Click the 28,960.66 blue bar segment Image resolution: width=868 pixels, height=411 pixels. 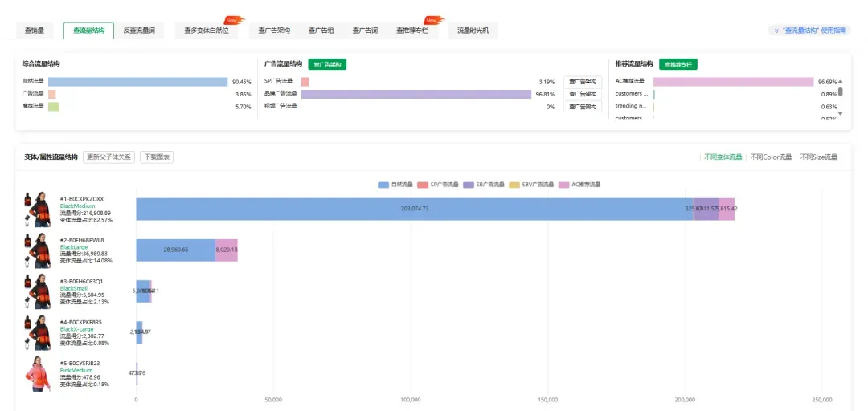pos(176,250)
